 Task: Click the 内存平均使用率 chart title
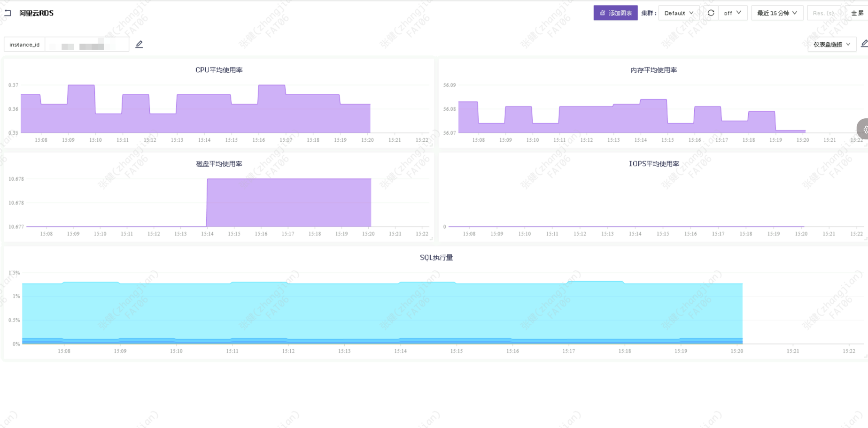[x=653, y=70]
